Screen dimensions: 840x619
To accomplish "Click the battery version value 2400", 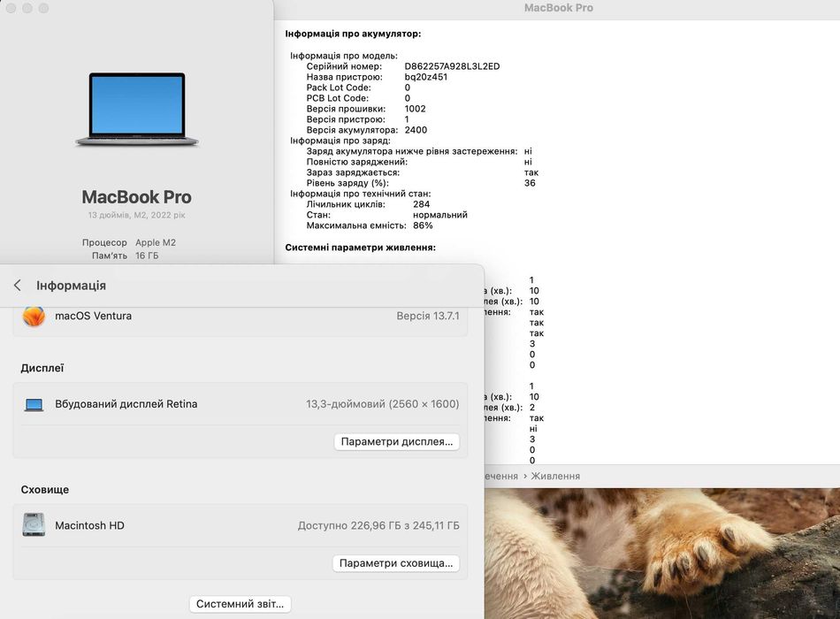I will (x=416, y=130).
